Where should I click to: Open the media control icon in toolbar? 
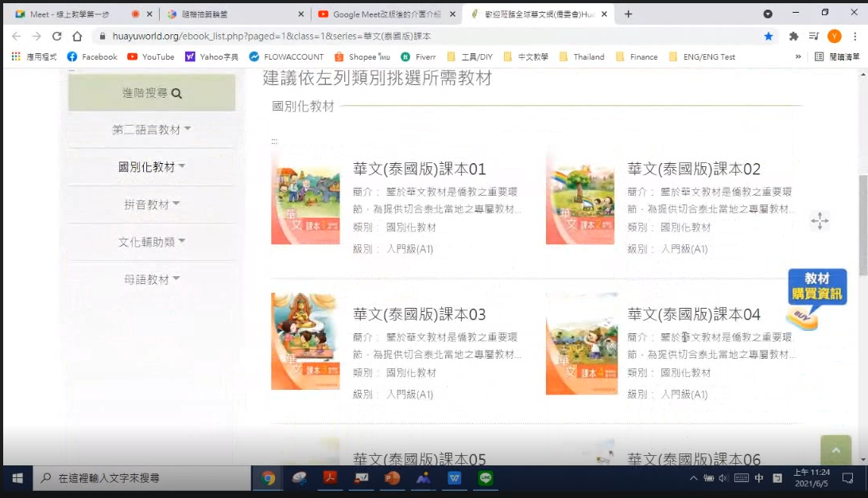pyautogui.click(x=814, y=36)
